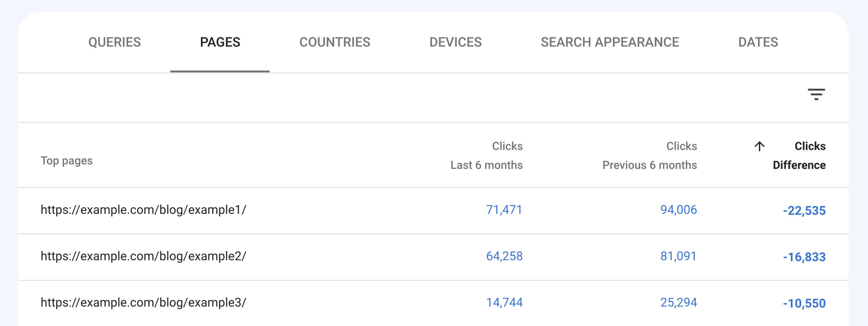The width and height of the screenshot is (868, 326).
Task: Click the Top pages column header
Action: pos(67,161)
